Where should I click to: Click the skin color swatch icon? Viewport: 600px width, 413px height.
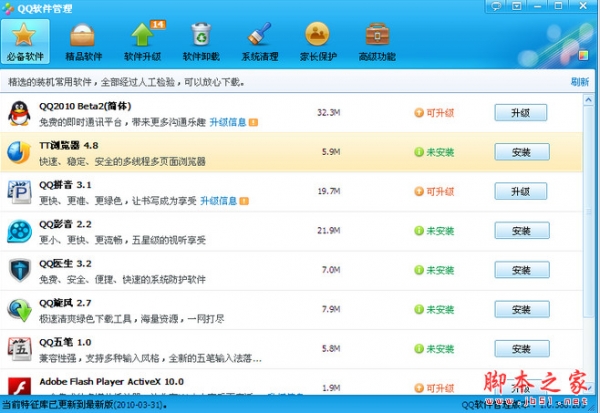[x=583, y=55]
